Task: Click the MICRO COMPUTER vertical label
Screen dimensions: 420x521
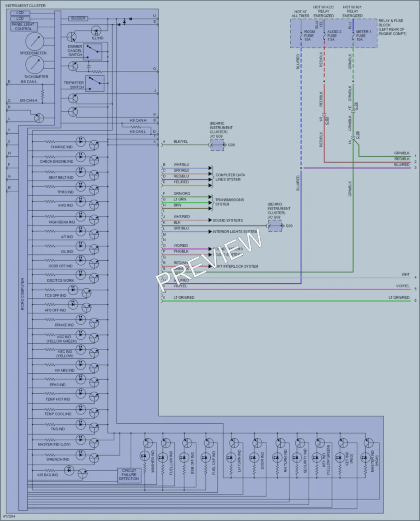Action: (22, 294)
